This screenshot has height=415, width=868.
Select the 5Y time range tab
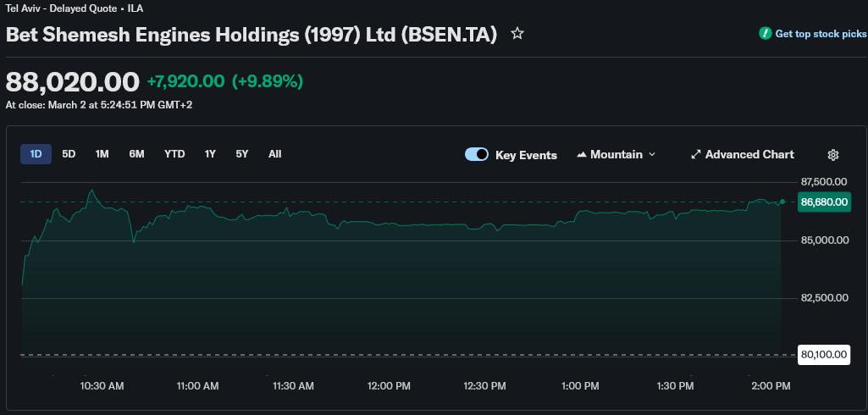pos(242,154)
